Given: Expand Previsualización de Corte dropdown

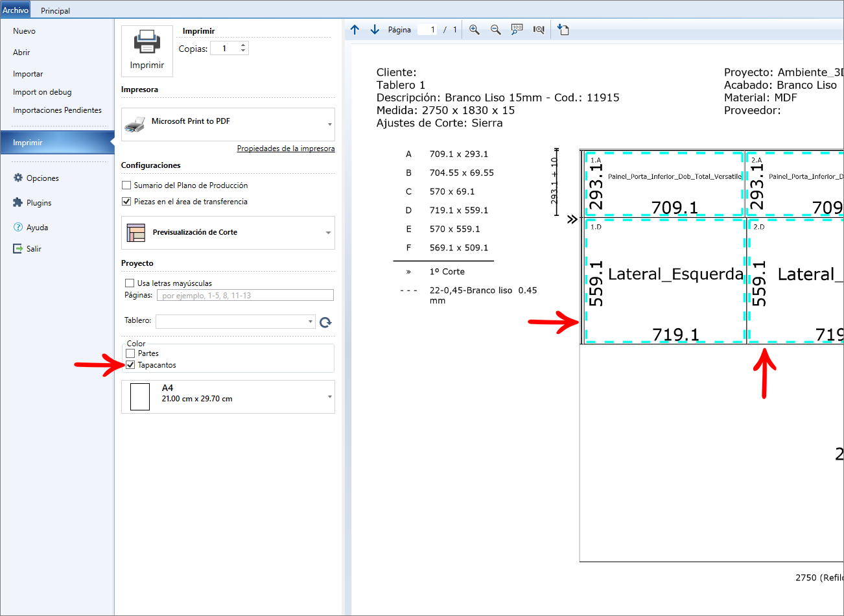Looking at the screenshot, I should [228, 233].
